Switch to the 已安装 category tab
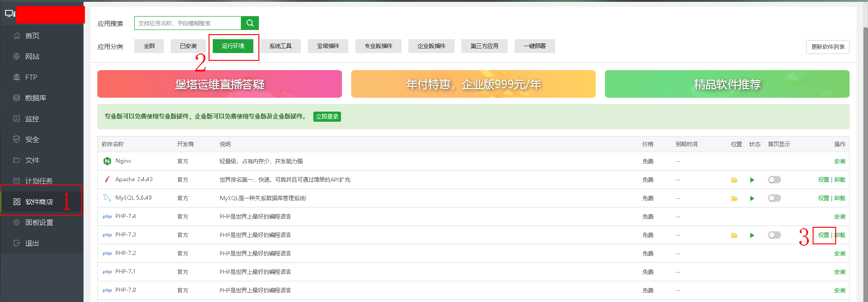 (188, 46)
